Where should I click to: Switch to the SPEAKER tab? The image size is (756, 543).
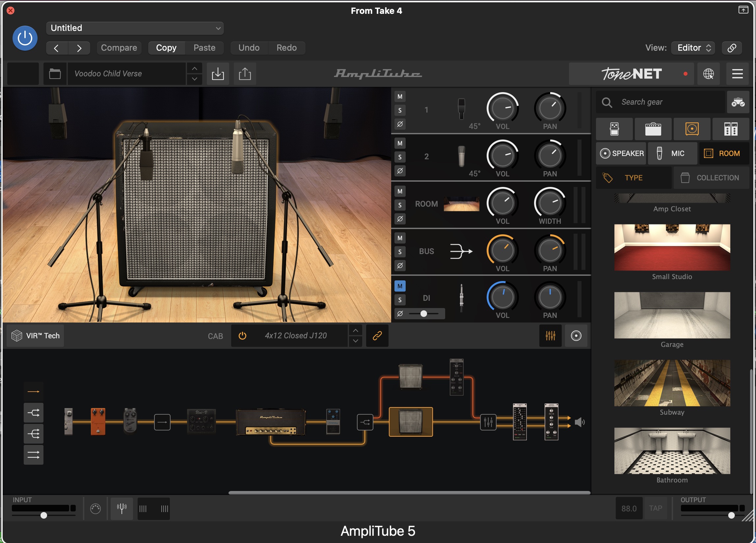click(x=621, y=154)
